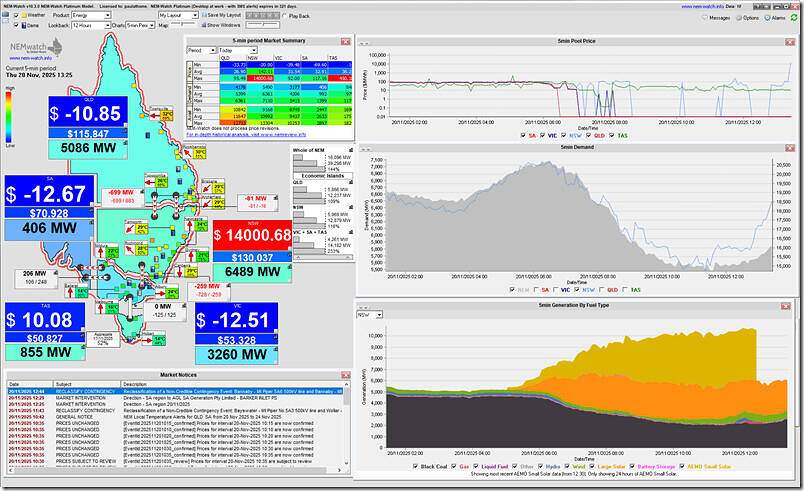Click the Subject column header in Market Notices

click(87, 384)
